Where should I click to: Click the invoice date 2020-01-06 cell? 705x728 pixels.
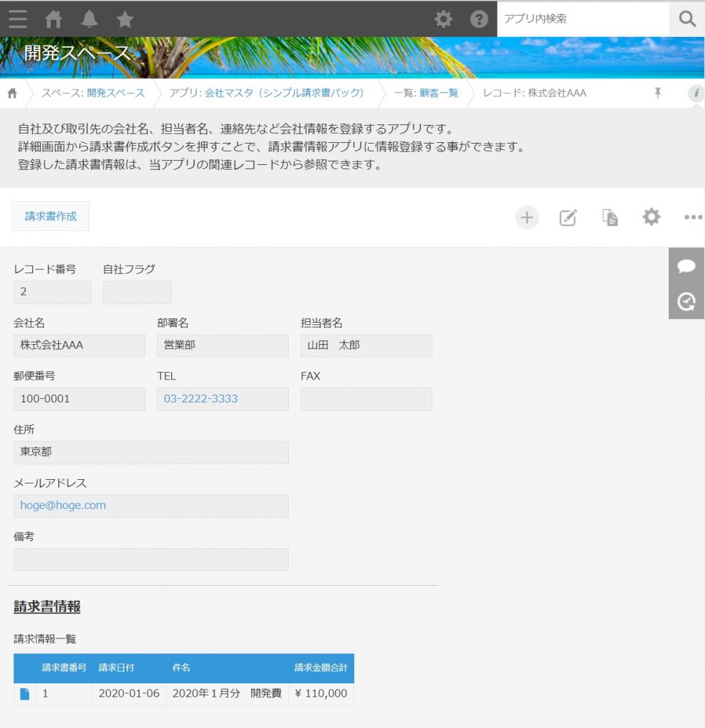129,694
